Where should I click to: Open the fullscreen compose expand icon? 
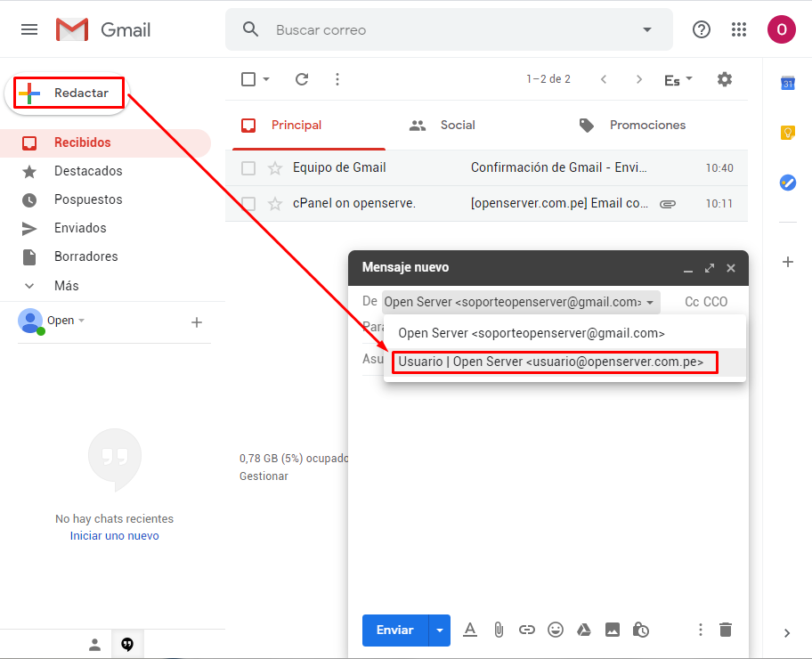[x=709, y=268]
